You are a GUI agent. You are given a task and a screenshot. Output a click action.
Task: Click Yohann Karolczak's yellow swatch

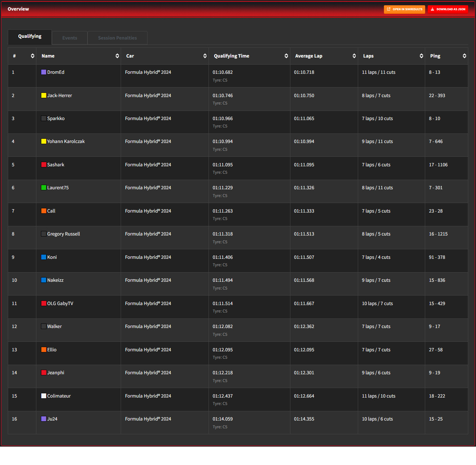point(44,141)
